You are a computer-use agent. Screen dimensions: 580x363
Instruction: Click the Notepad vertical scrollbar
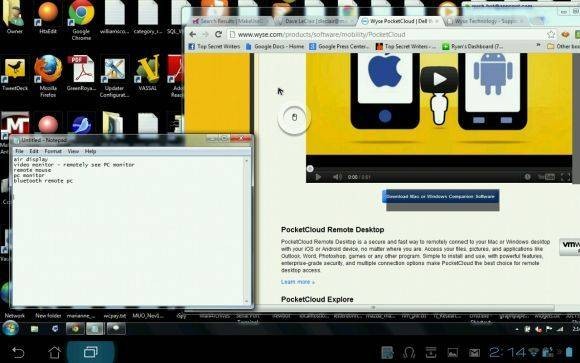(x=247, y=231)
